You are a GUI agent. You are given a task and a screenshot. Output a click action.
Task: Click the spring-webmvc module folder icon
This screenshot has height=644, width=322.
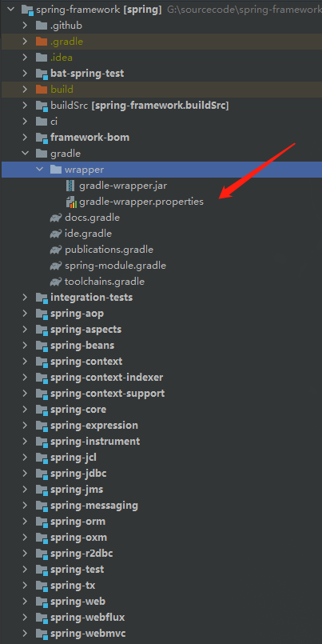tap(42, 634)
